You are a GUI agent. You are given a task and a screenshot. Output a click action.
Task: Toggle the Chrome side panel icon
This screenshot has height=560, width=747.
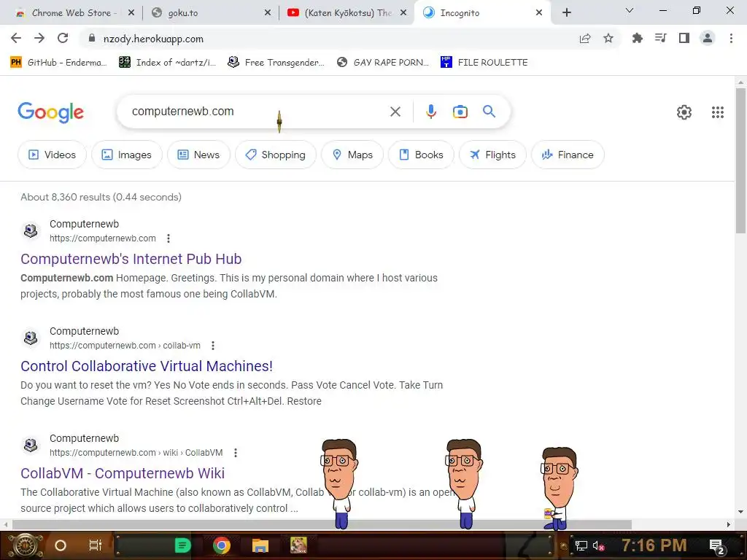tap(684, 38)
